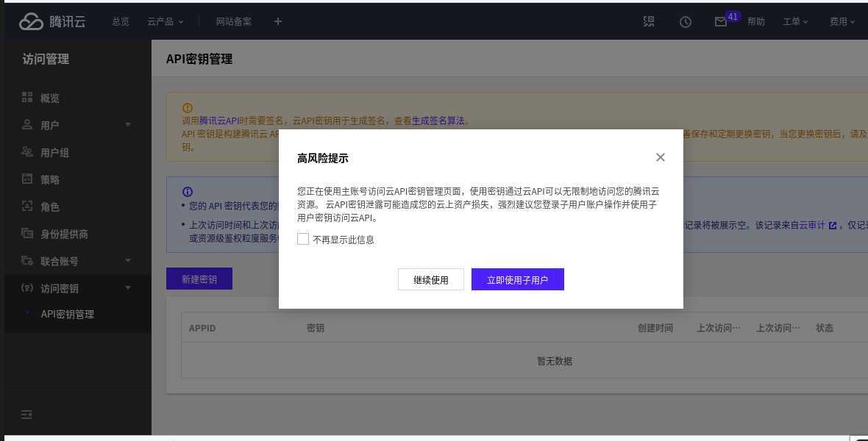Expand the 云产品 products dropdown
Screen dimensions: 868x441
click(165, 21)
